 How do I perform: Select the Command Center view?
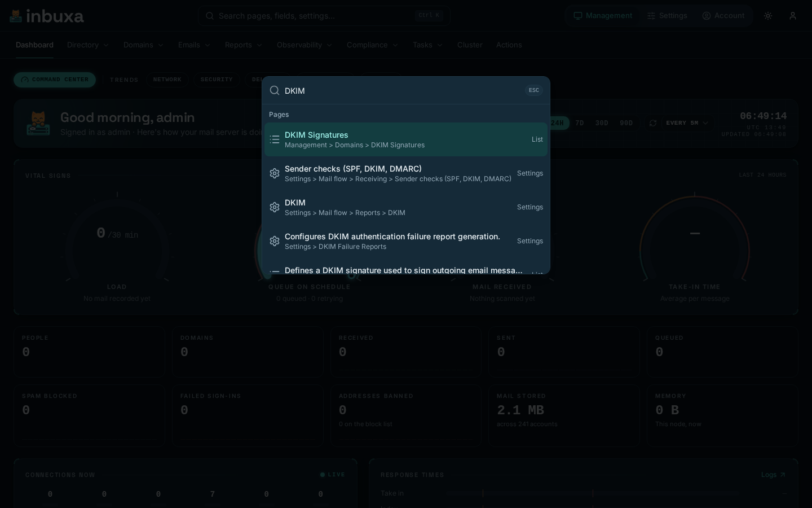(55, 80)
